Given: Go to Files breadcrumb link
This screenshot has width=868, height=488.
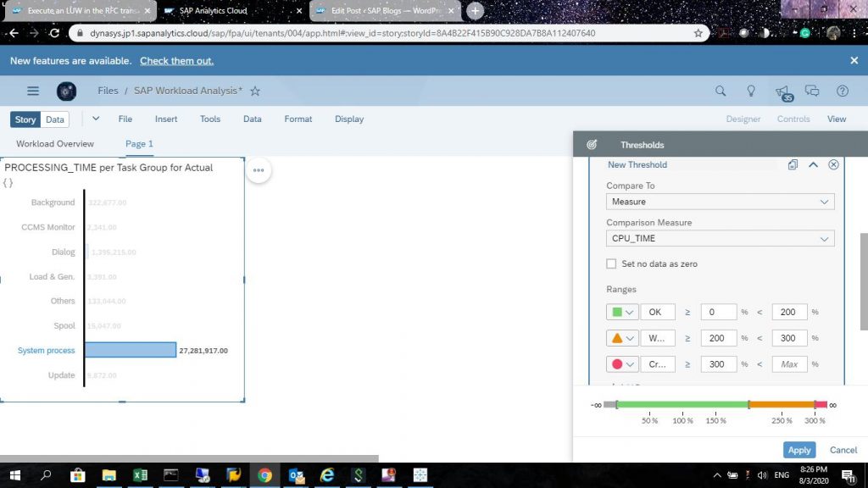Looking at the screenshot, I should click(108, 91).
